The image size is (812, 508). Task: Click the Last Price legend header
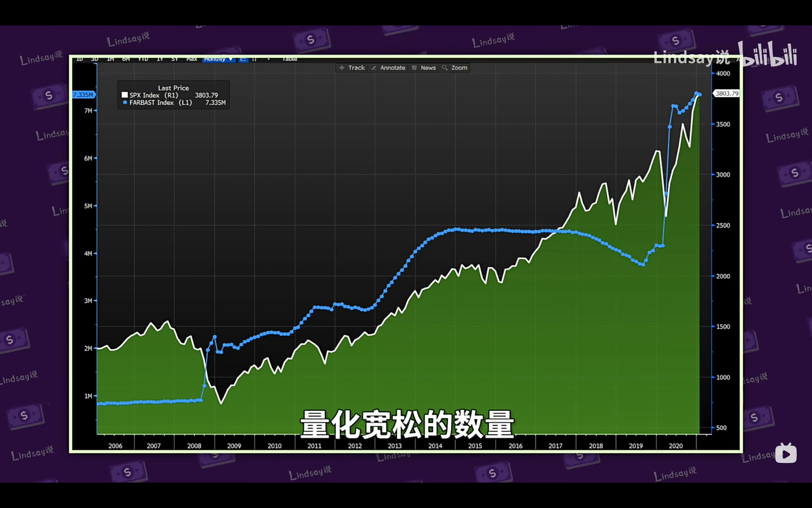[173, 88]
